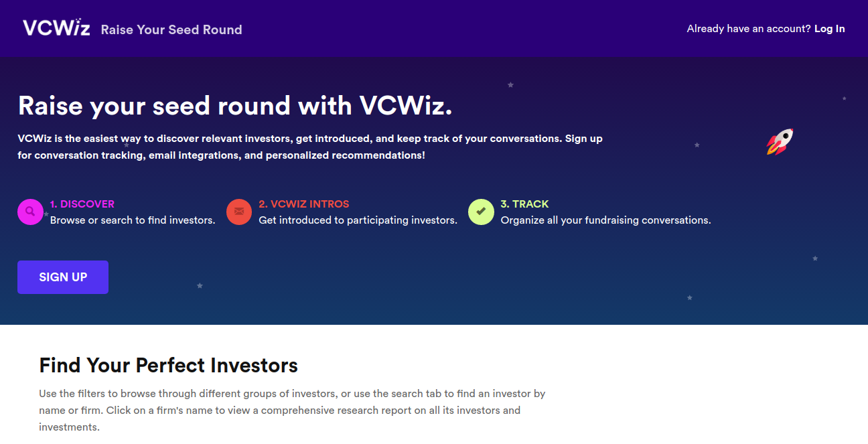Click the red envelope Intros icon
868x444 pixels.
click(239, 212)
